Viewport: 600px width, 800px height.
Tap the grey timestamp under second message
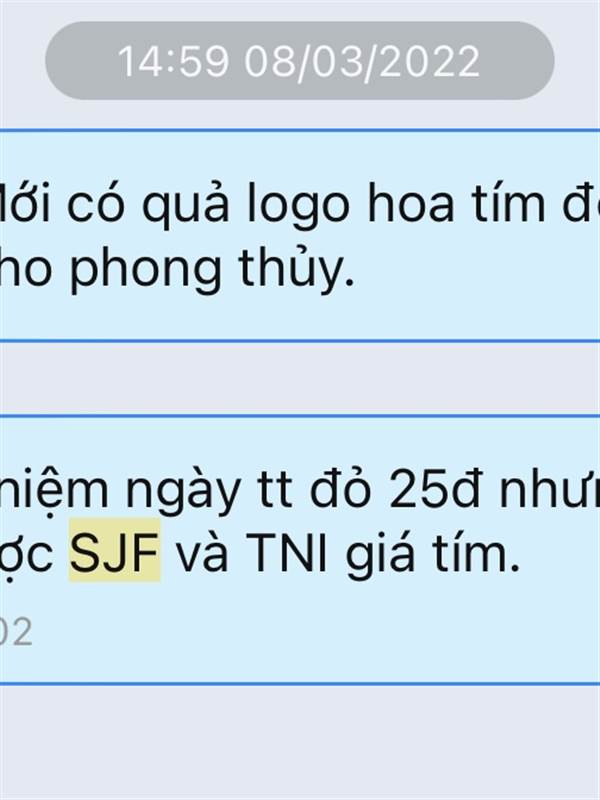click(15, 632)
